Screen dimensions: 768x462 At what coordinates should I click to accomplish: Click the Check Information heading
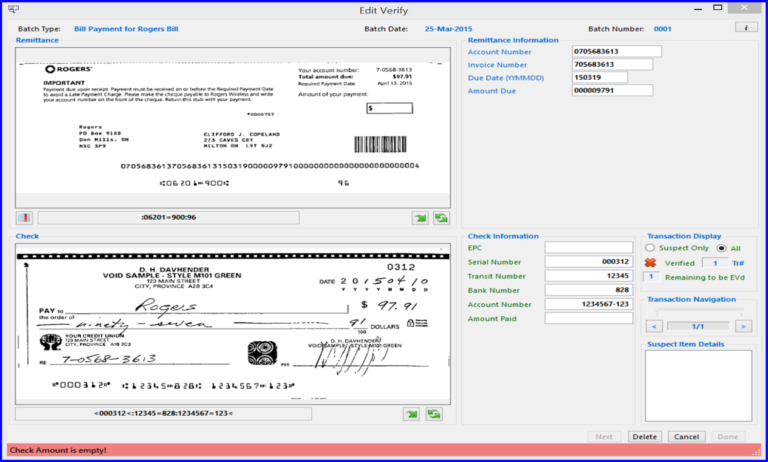[503, 236]
